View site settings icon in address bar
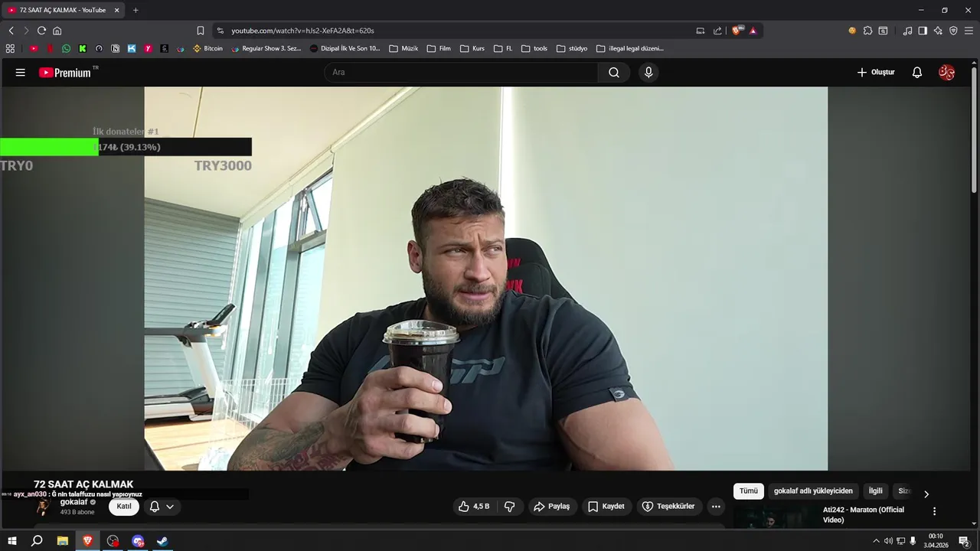980x551 pixels. (220, 31)
